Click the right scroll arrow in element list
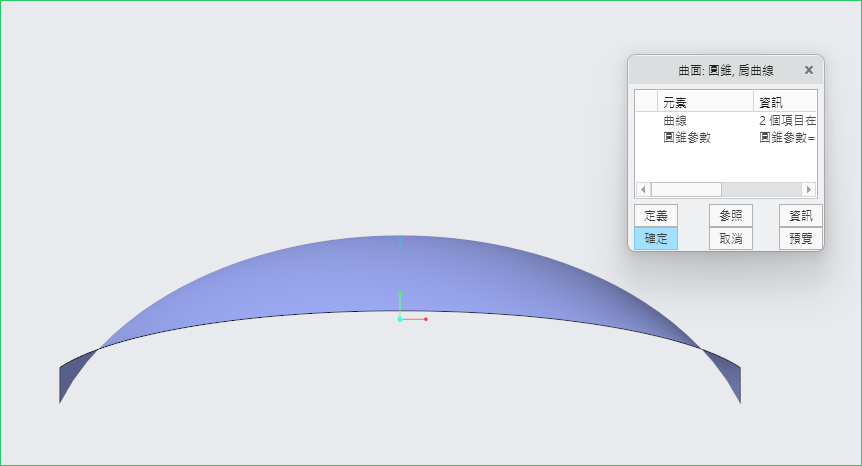 (809, 189)
